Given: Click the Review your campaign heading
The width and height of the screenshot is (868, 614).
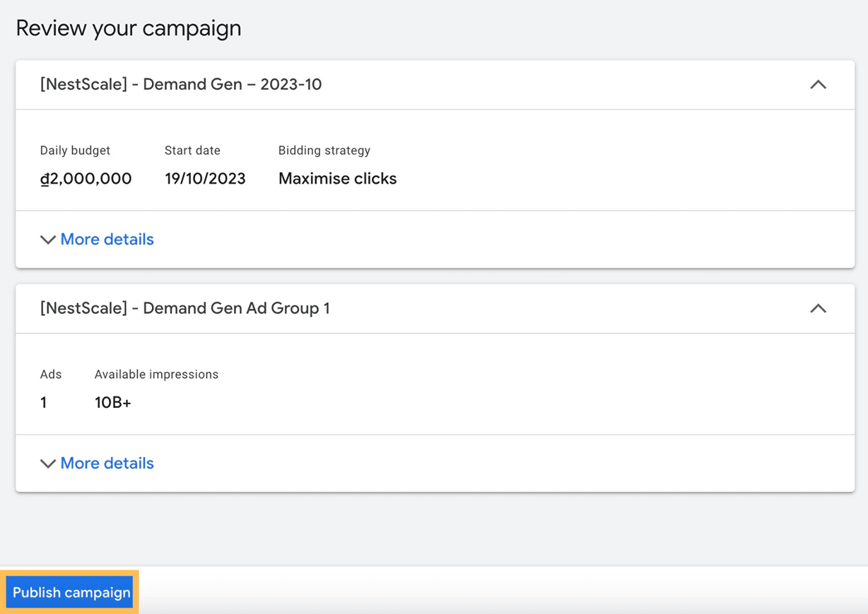Looking at the screenshot, I should coord(129,28).
